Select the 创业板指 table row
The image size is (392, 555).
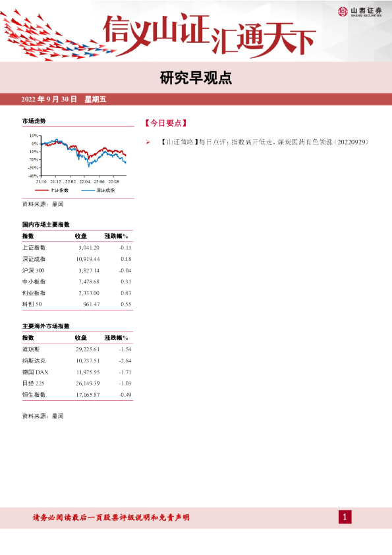tap(77, 293)
